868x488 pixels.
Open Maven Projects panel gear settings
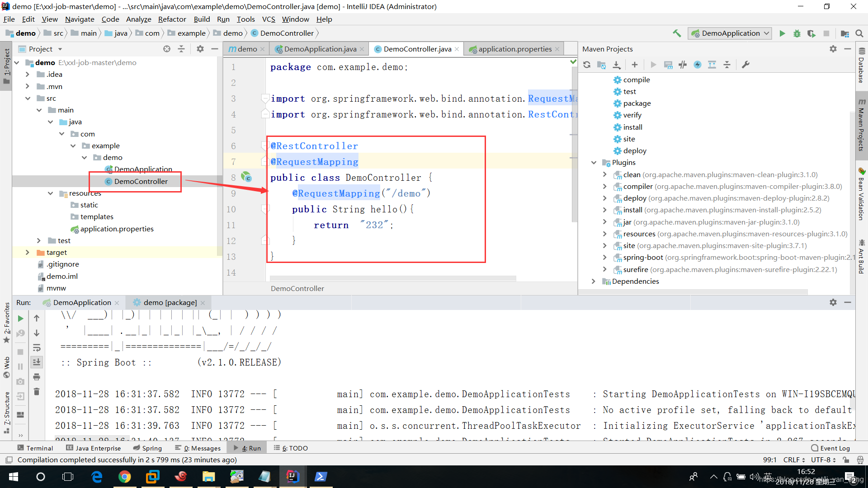pyautogui.click(x=833, y=49)
